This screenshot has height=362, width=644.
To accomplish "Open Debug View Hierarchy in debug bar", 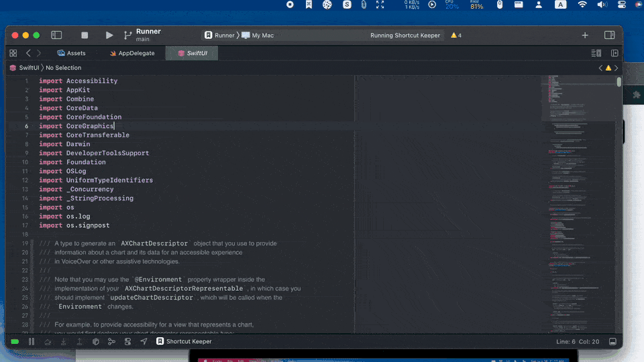I will [96, 341].
